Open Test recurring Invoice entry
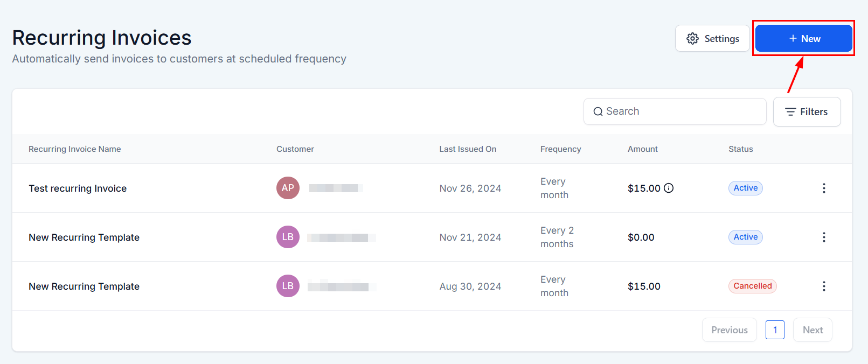 78,188
